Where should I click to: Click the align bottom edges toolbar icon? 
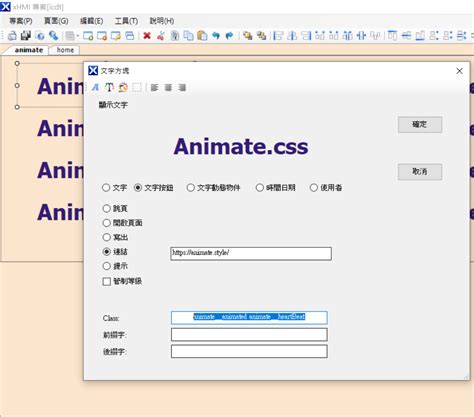click(420, 35)
